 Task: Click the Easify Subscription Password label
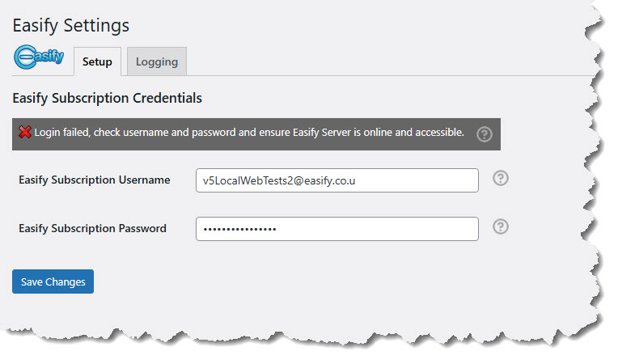92,228
